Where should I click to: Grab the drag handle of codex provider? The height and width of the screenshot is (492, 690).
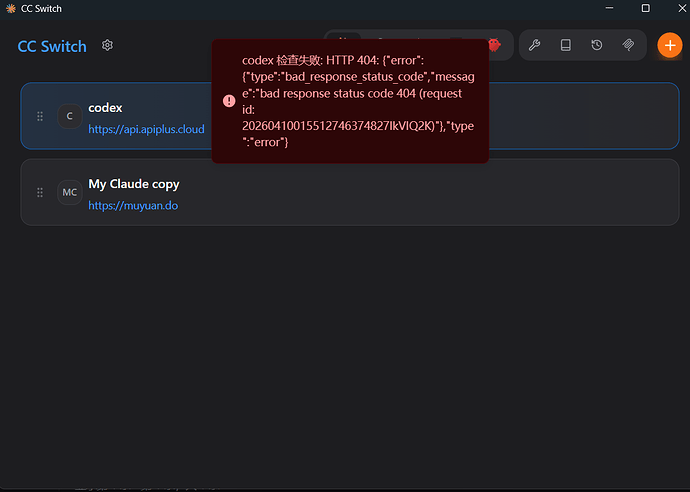[40, 116]
